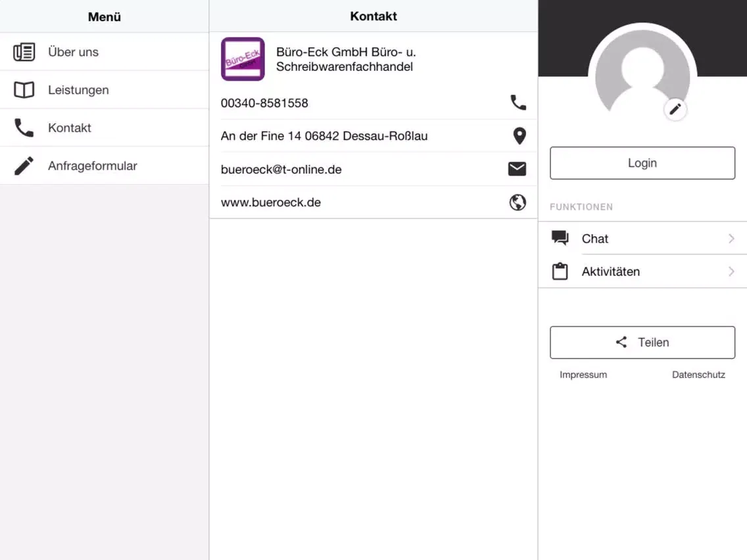Click the grey profile avatar picture
Viewport: 747px width, 560px height.
click(x=642, y=72)
